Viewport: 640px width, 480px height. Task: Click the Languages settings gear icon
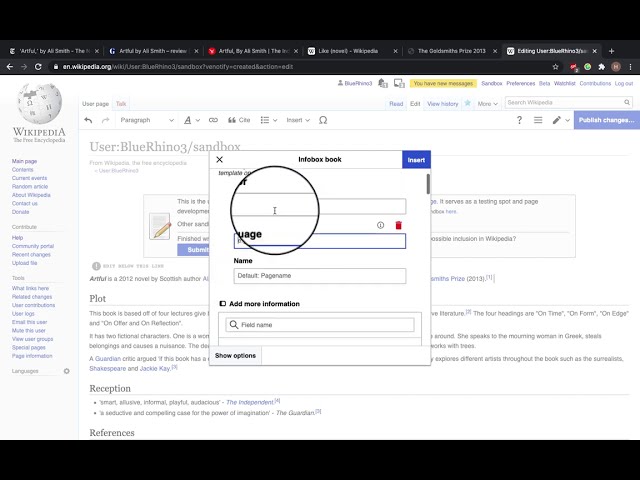coord(67,371)
